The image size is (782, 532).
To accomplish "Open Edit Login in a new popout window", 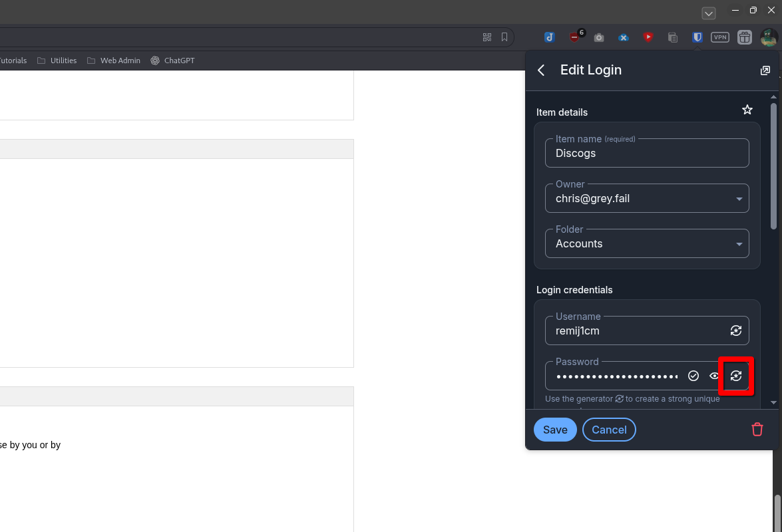I will [x=765, y=70].
